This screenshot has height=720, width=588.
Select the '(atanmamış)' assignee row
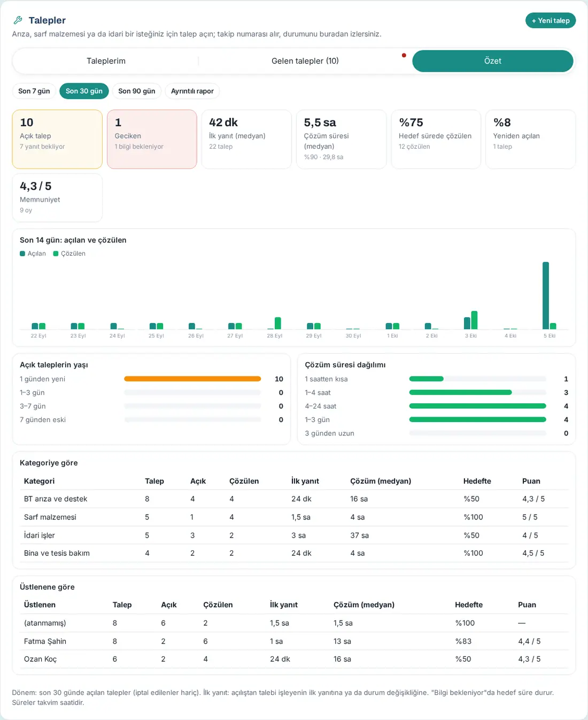coord(294,623)
